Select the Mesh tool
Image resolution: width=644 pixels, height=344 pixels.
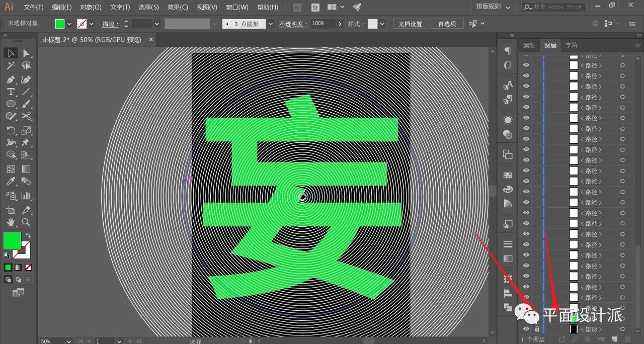click(x=11, y=169)
